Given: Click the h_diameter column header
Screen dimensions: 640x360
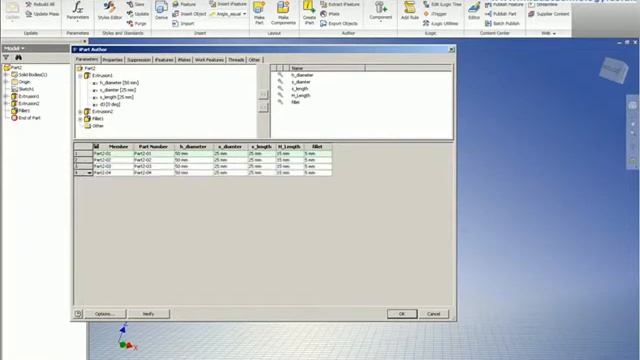Looking at the screenshot, I should pos(193,147).
